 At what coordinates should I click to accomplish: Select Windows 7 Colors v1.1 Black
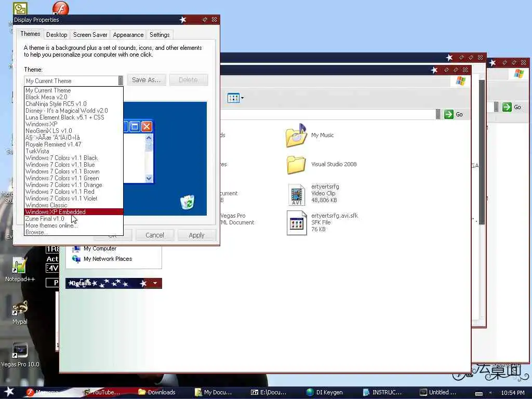[x=74, y=158]
